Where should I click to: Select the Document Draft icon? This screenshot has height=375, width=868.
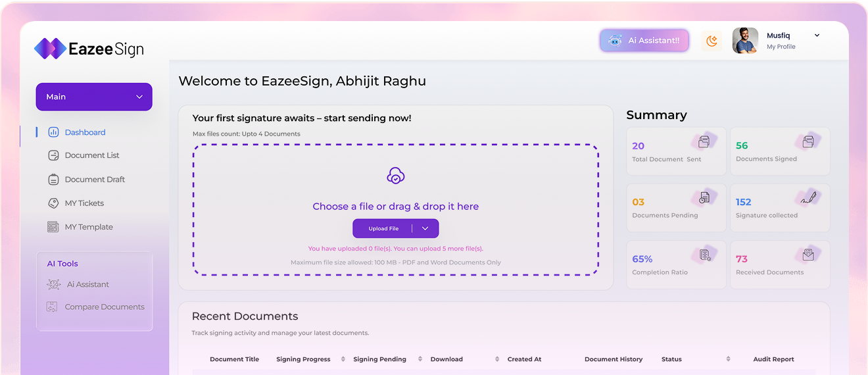point(54,179)
